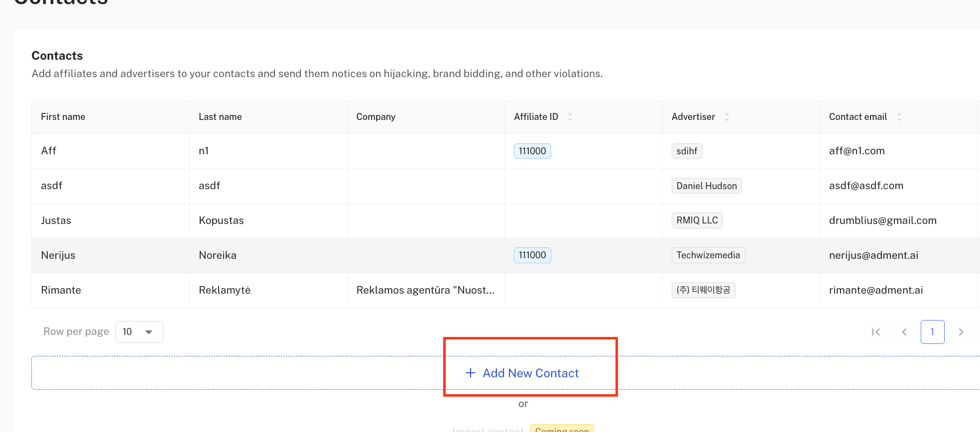This screenshot has width=980, height=432.
Task: Click email asdf@asdf.com
Action: click(866, 186)
